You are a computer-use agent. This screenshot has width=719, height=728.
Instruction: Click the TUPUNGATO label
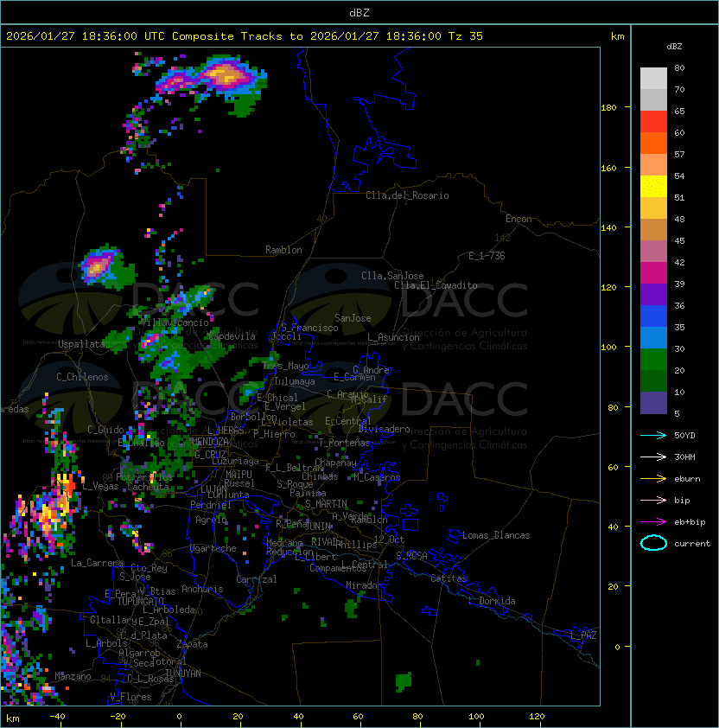click(x=140, y=601)
